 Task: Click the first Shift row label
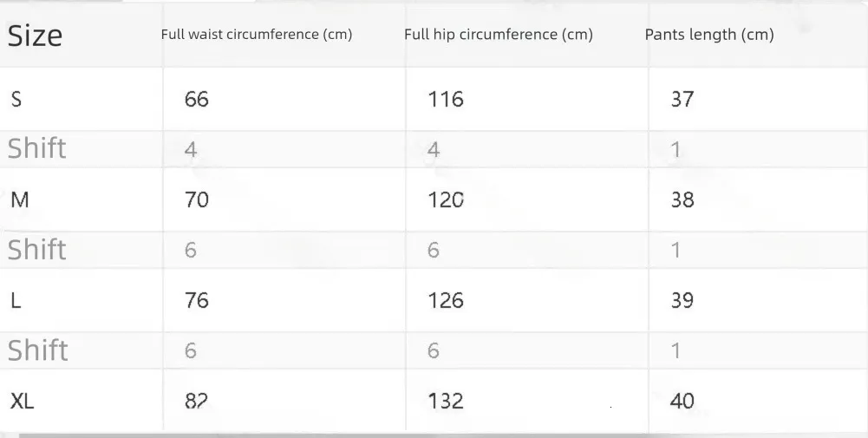(37, 149)
